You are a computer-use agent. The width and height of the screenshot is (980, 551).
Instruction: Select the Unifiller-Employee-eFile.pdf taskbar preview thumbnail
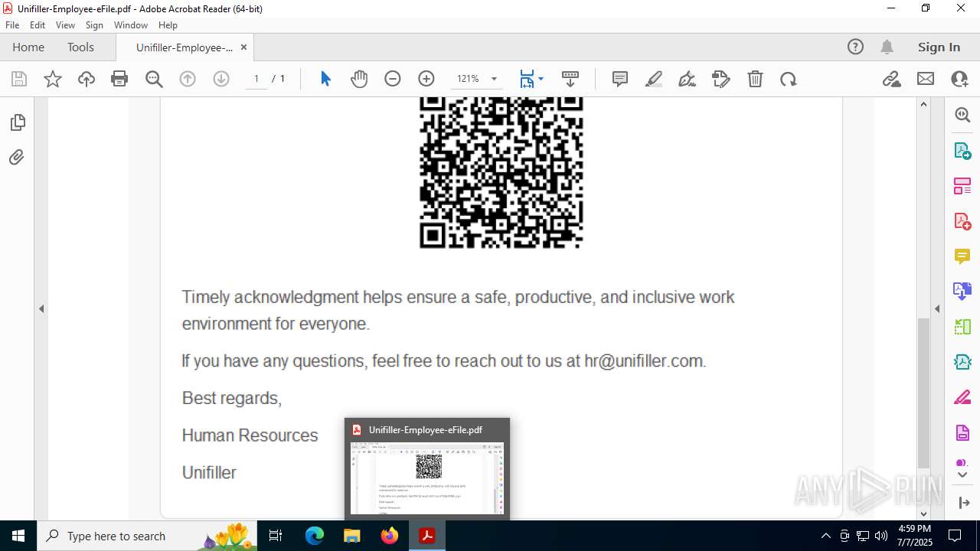[x=427, y=469]
